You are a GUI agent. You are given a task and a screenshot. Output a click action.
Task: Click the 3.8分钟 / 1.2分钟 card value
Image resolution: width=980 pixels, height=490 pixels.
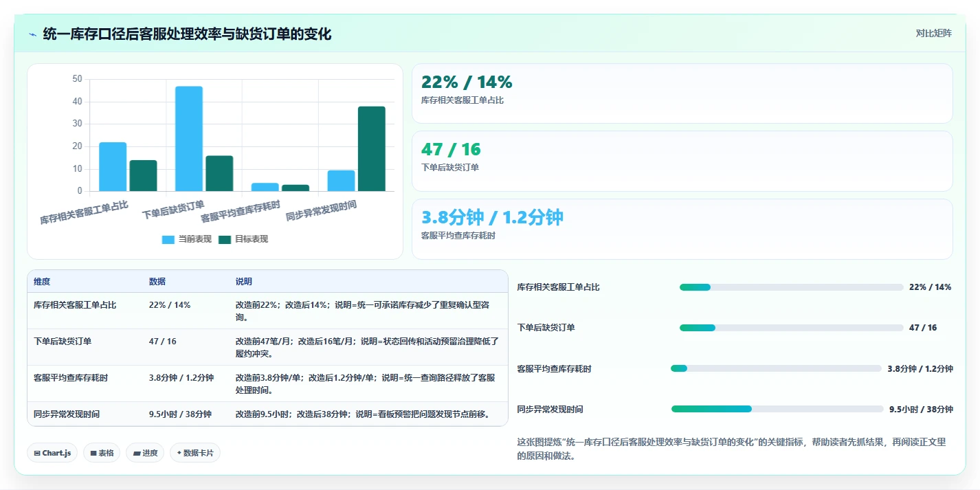click(x=492, y=218)
